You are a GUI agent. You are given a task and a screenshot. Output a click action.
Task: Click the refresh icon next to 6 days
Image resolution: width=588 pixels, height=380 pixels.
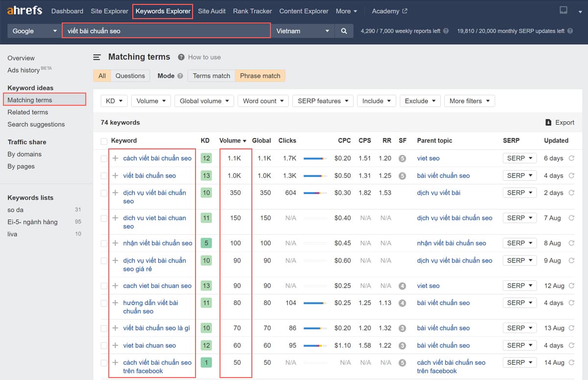[x=571, y=158]
